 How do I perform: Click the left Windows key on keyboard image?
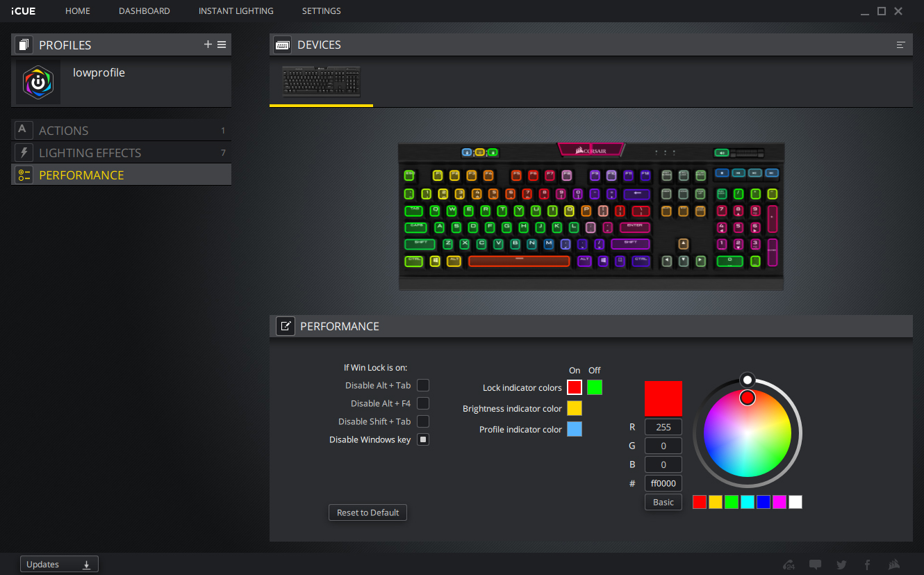[436, 261]
